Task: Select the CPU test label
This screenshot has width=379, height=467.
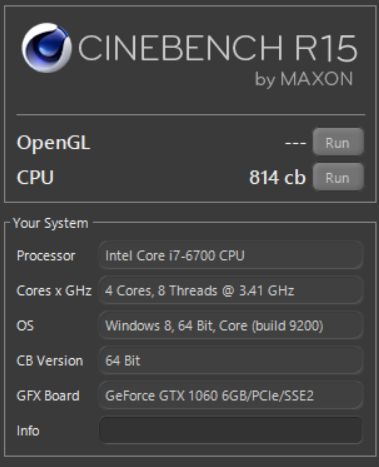Action: click(35, 177)
